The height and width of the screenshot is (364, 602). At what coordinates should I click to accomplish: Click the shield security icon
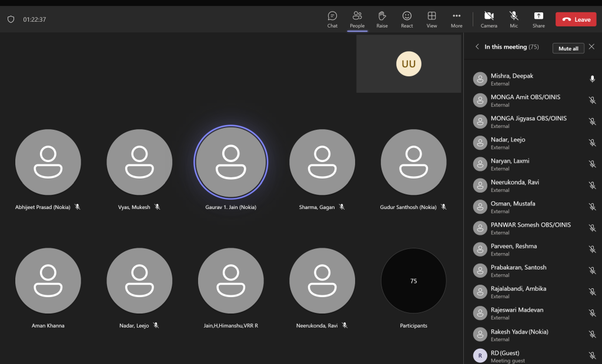point(11,19)
